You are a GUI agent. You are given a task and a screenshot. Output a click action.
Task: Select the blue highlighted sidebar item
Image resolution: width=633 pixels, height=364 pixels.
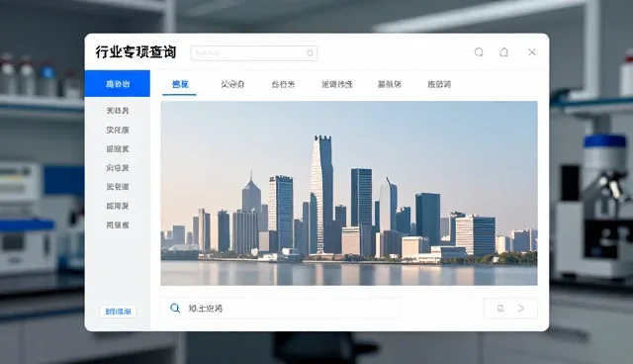(x=117, y=83)
